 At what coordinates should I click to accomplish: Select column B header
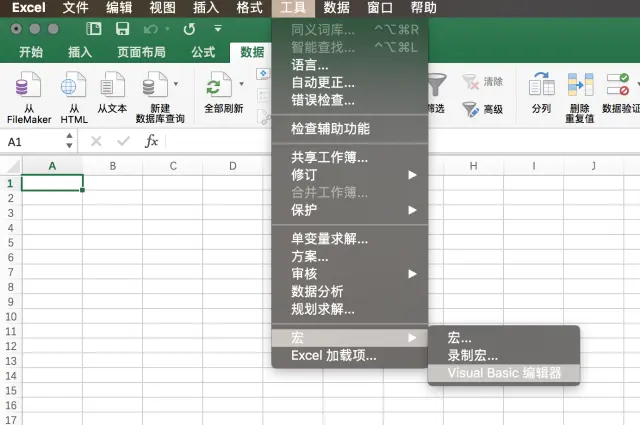113,166
